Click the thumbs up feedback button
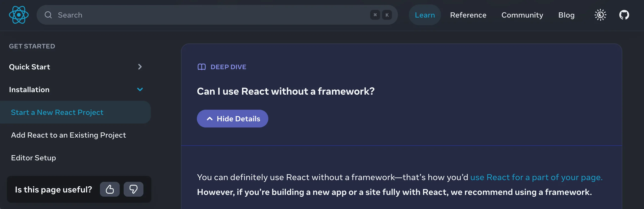The width and height of the screenshot is (644, 209). 110,189
